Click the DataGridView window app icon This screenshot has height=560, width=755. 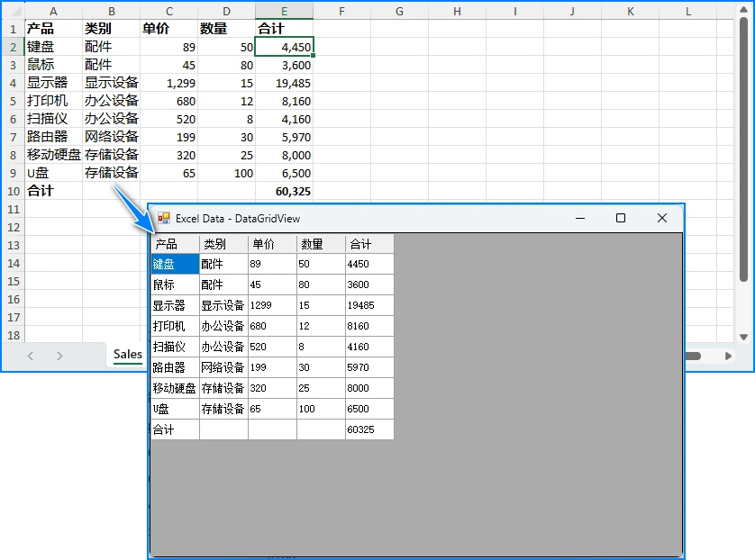[164, 219]
